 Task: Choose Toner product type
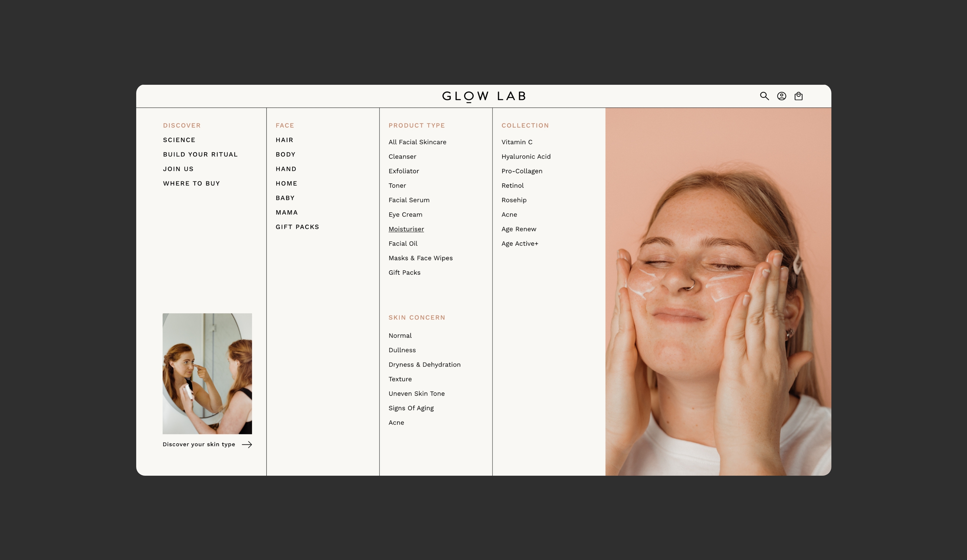click(x=397, y=186)
